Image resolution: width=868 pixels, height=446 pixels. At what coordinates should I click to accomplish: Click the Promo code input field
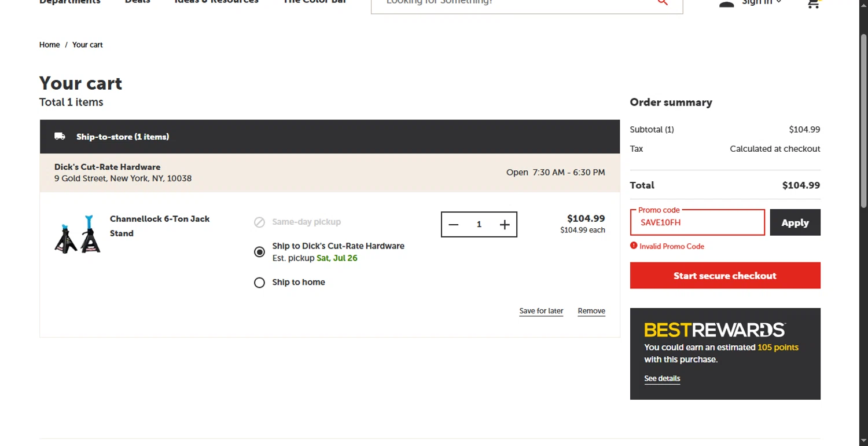pos(697,222)
